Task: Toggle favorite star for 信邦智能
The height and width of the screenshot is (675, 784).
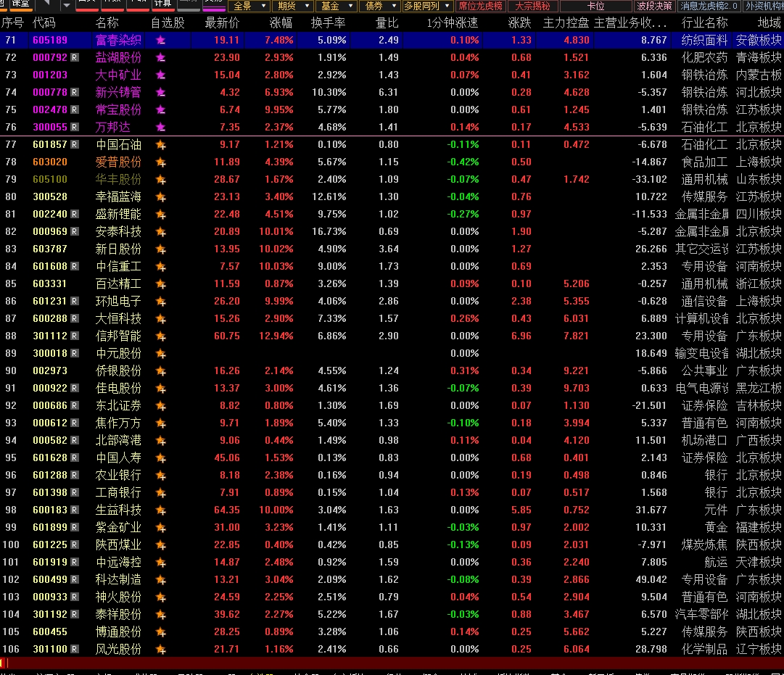Action: point(160,336)
